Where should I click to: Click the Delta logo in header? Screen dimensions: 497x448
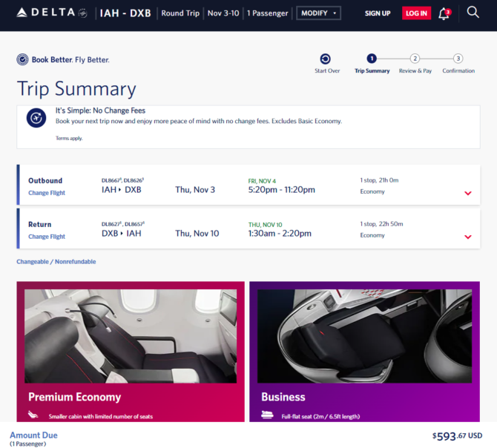[x=52, y=13]
